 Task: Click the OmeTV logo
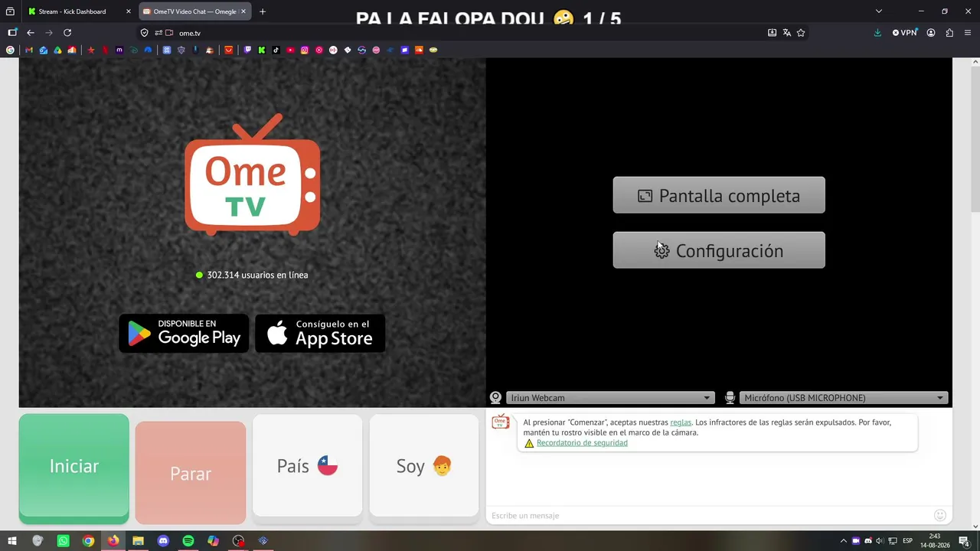click(x=252, y=174)
